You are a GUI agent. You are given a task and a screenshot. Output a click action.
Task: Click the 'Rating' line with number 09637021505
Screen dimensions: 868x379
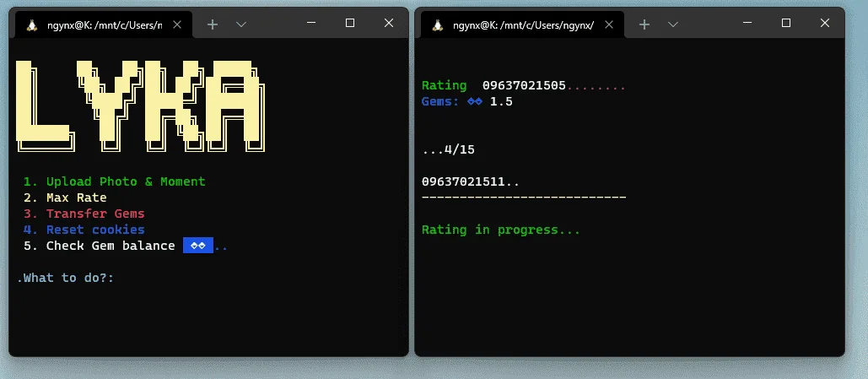(x=524, y=86)
